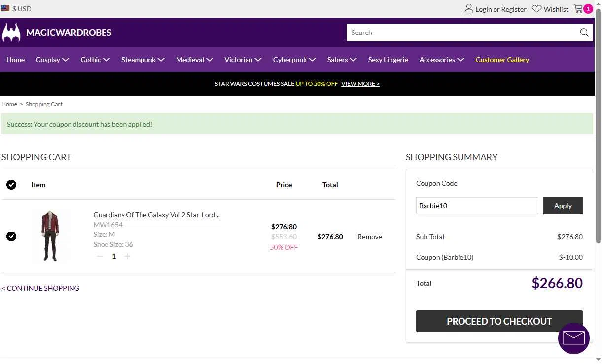
Task: Click the 50% OFF discount label
Action: coord(284,247)
